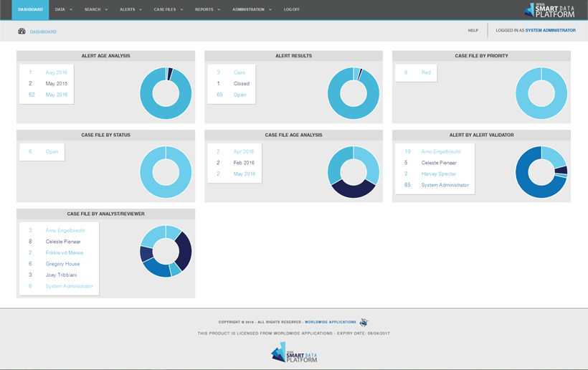This screenshot has height=370, width=588.
Task: Select Aug 2016 in Alert Age Analysis
Action: coord(56,72)
